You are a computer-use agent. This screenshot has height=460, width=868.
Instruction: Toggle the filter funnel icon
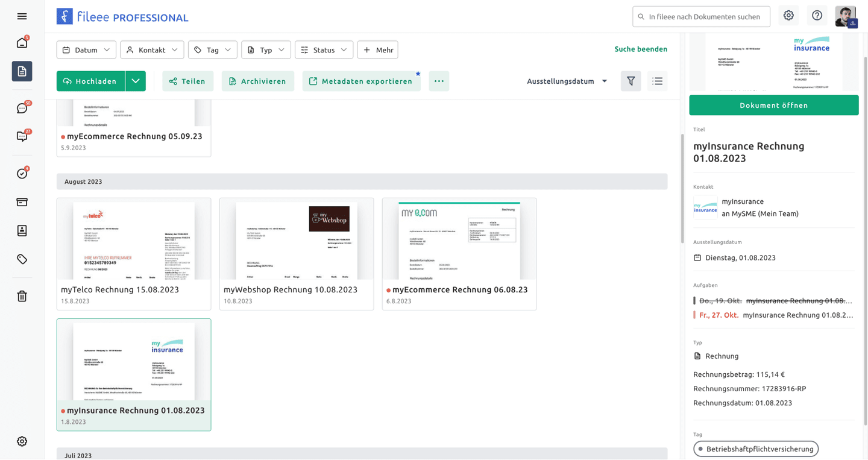631,81
